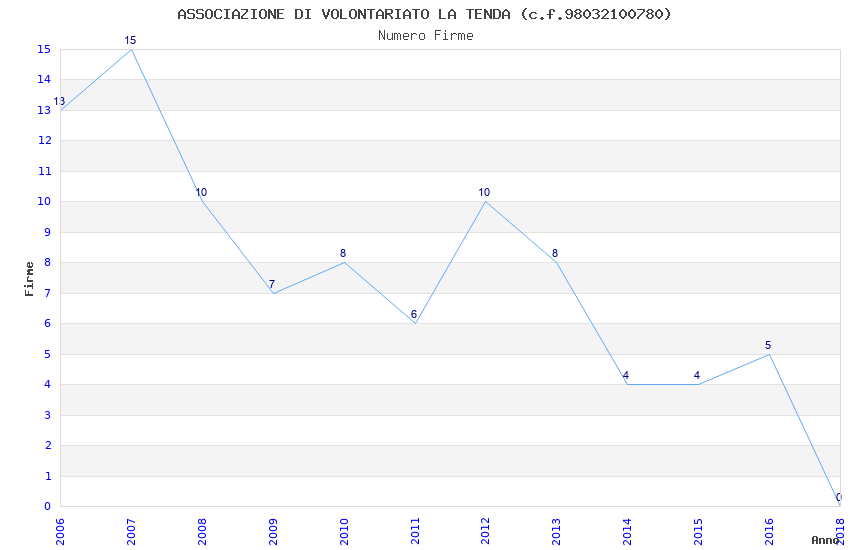The image size is (850, 550).
Task: Select the 2018 data point labeled 0
Action: (x=840, y=506)
